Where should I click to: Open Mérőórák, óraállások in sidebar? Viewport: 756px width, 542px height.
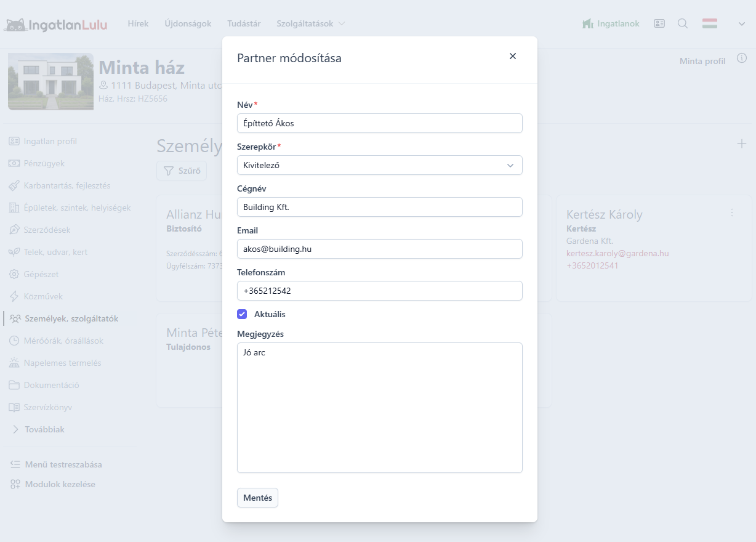pyautogui.click(x=56, y=341)
